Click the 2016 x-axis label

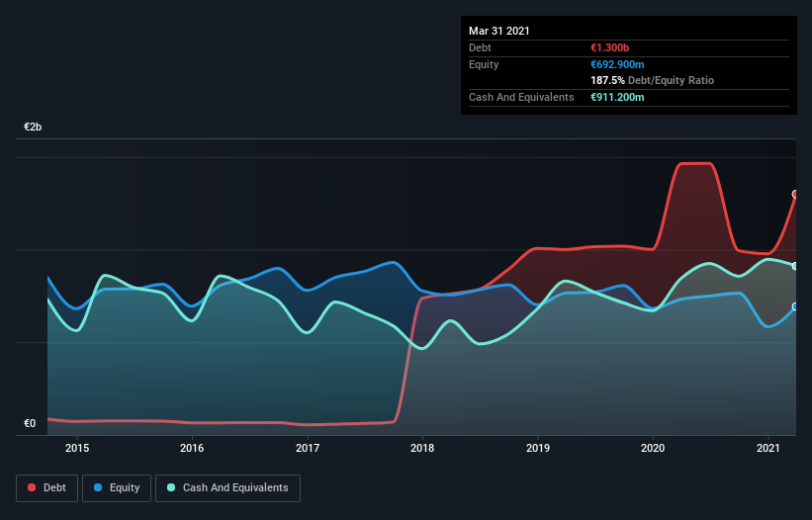point(192,448)
